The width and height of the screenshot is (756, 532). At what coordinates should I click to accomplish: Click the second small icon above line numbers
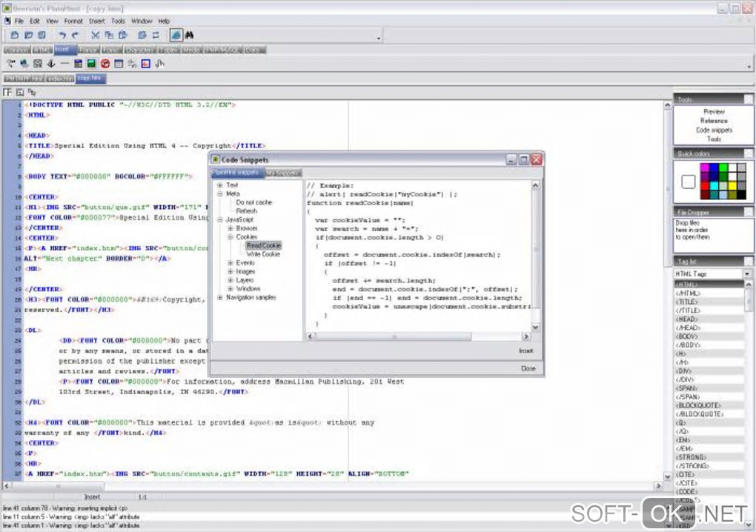(x=20, y=92)
